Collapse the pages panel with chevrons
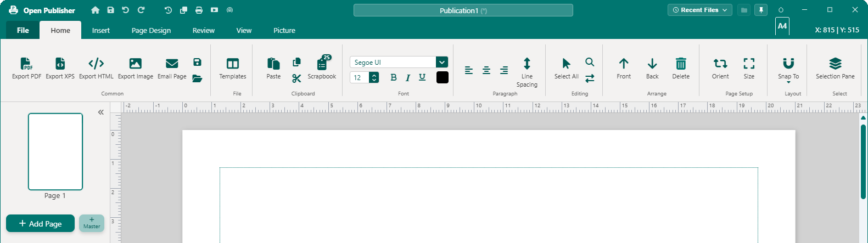This screenshot has width=868, height=243. click(x=101, y=112)
